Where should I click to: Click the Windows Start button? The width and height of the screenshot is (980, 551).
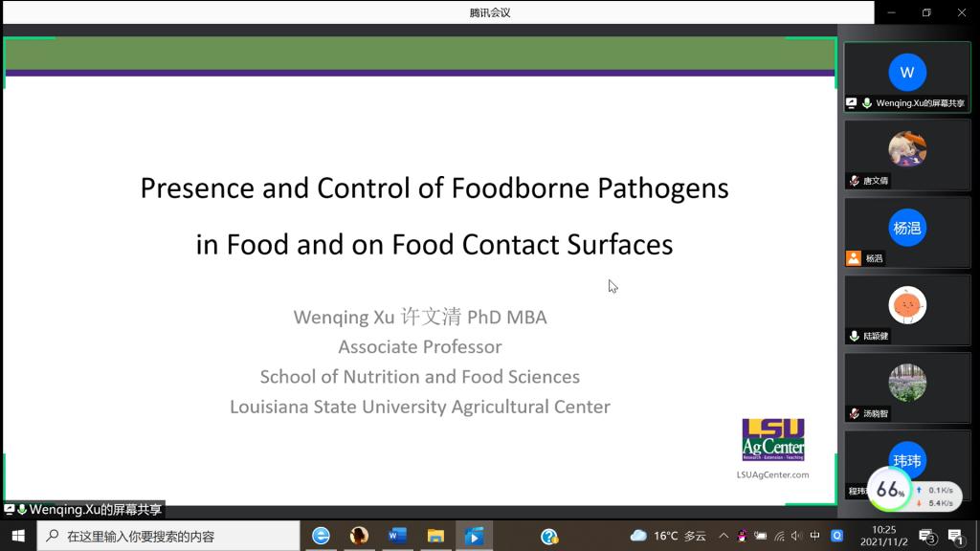[x=18, y=536]
